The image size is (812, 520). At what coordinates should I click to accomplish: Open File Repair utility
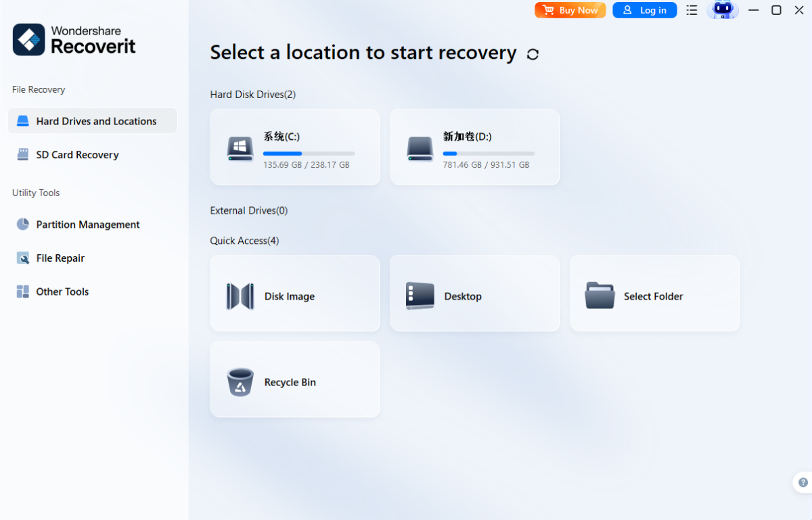tap(60, 258)
